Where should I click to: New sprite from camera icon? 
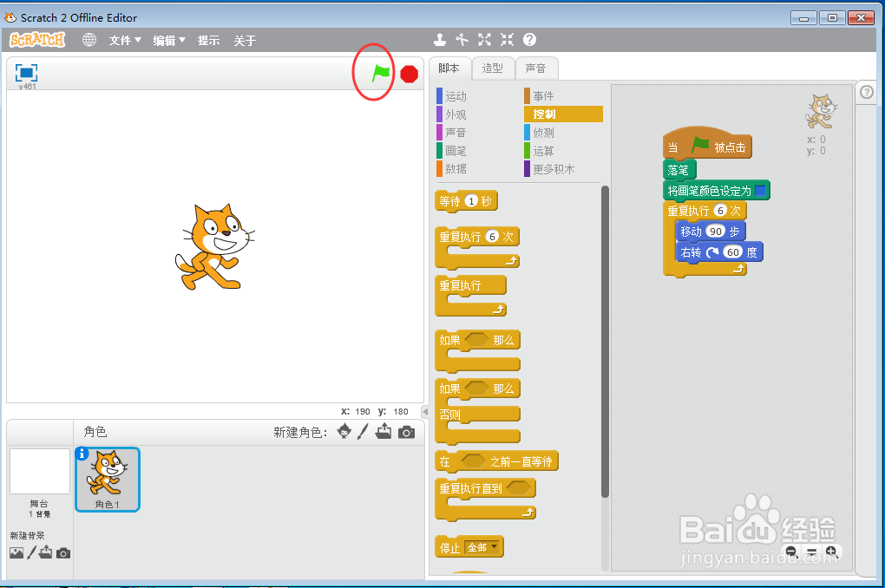pyautogui.click(x=406, y=432)
